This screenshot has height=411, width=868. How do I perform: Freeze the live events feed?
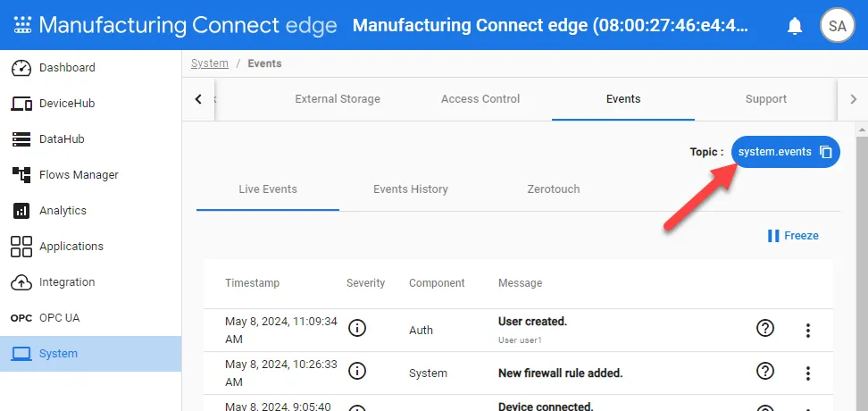click(x=793, y=236)
